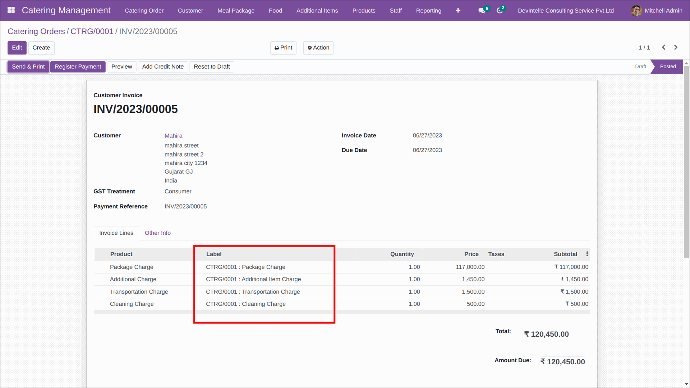Screen dimensions: 690x388
Task: Select Transportation Charge product cell
Action: (x=139, y=292)
